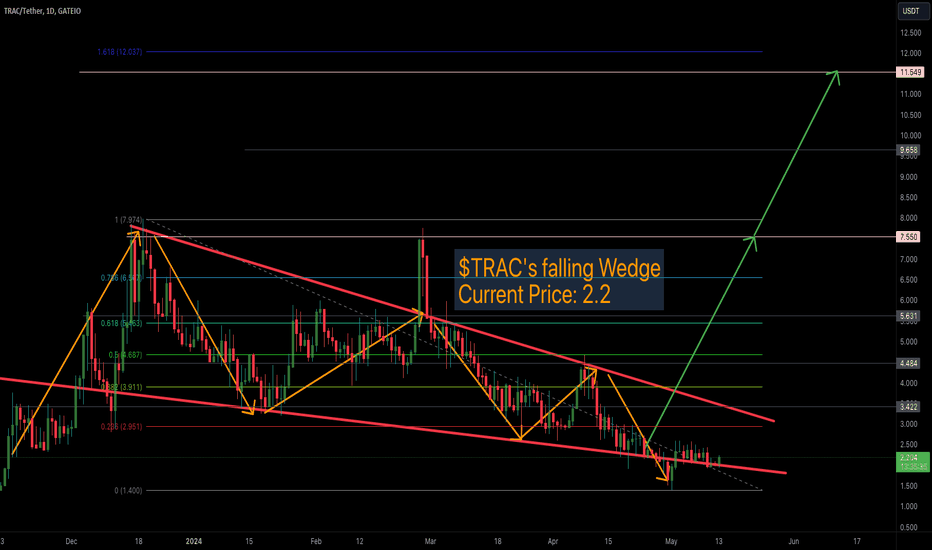Click 1.000 on the price axis
Image resolution: width=932 pixels, height=550 pixels.
pyautogui.click(x=909, y=507)
